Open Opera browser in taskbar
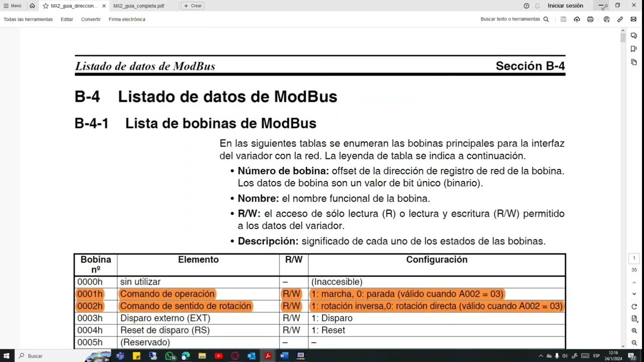The image size is (644, 362). tap(235, 356)
